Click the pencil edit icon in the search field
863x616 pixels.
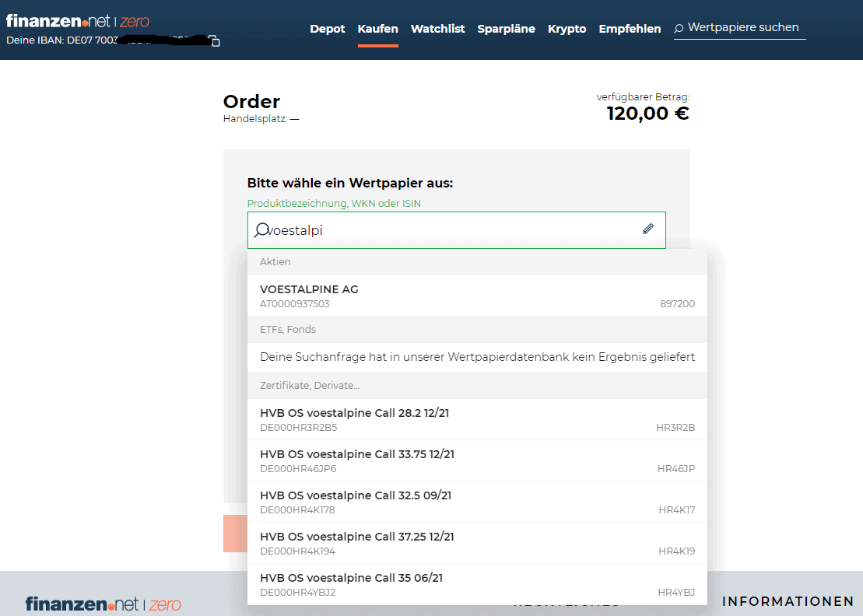point(647,229)
